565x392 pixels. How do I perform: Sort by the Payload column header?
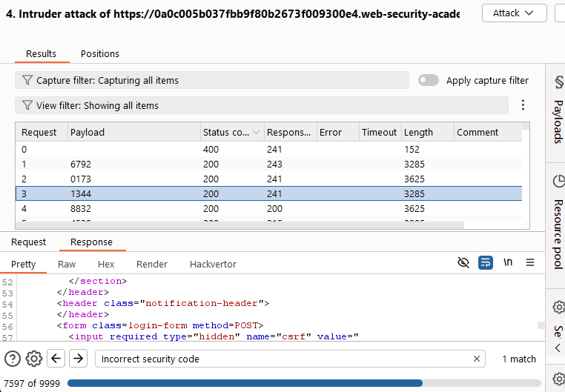click(134, 132)
